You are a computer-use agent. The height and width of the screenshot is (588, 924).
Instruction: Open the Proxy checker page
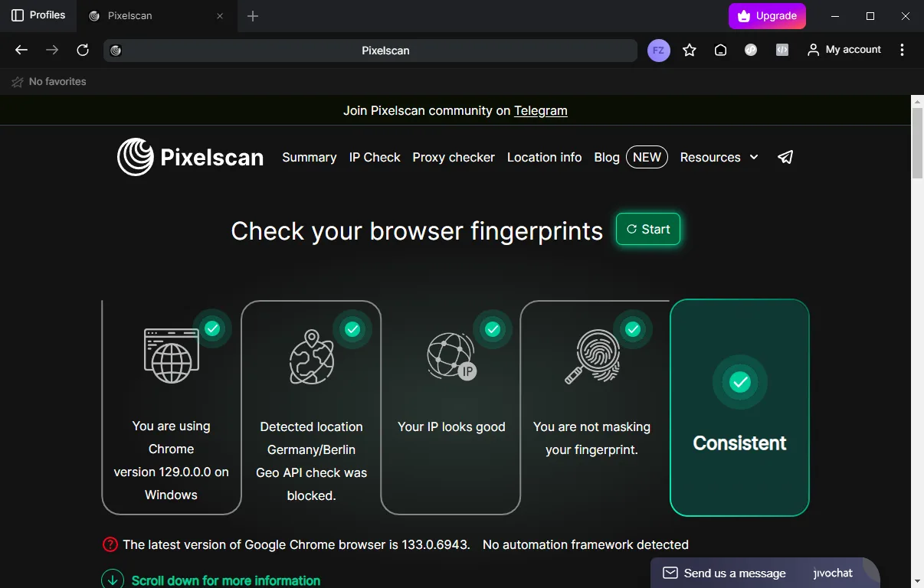tap(454, 157)
